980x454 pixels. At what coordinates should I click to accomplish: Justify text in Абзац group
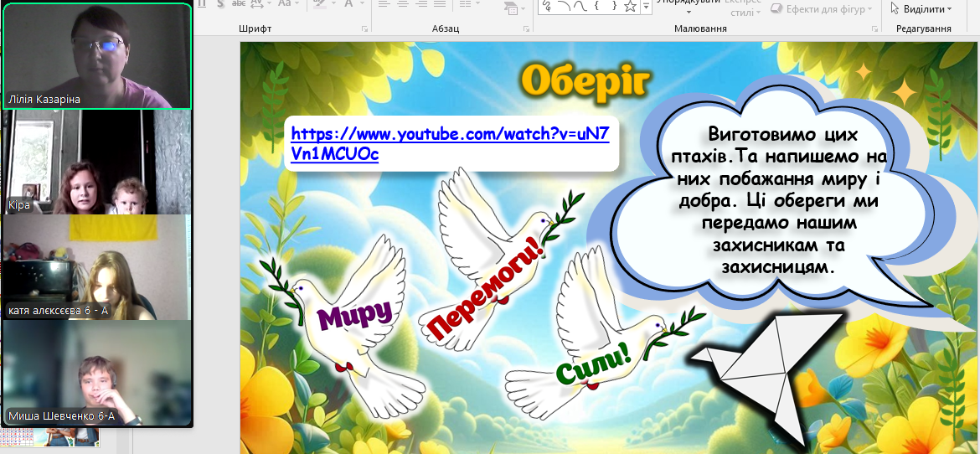(x=440, y=3)
